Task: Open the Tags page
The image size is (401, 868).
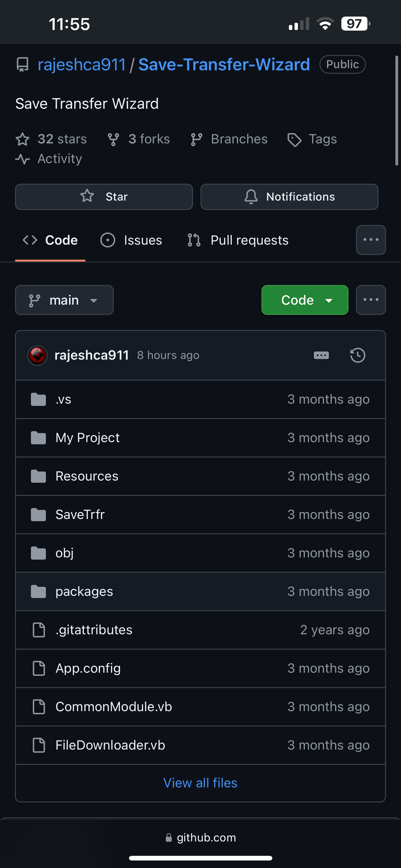Action: click(x=312, y=139)
